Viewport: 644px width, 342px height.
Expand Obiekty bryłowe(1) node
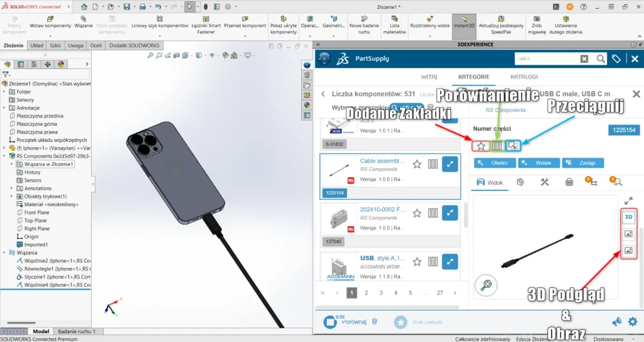point(12,196)
